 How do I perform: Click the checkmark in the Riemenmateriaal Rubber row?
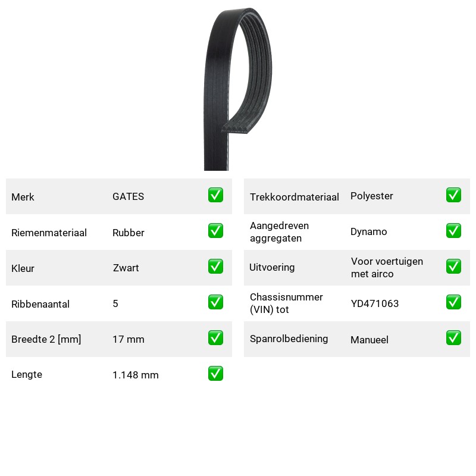point(215,230)
